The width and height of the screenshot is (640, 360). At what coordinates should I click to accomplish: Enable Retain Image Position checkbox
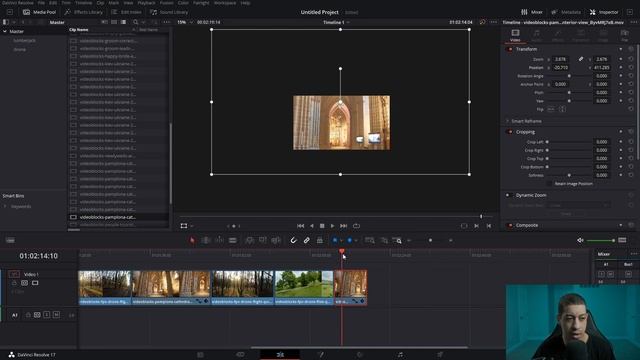pos(549,184)
